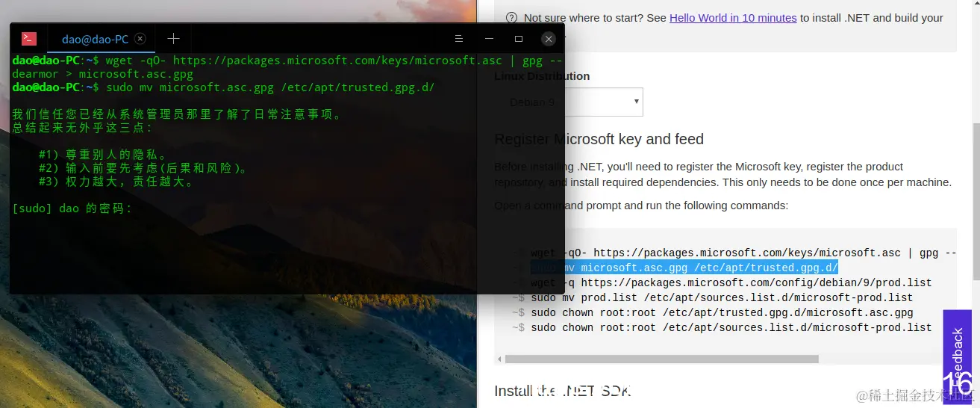The image size is (980, 408).
Task: Click chown sources.list.d/microsoft-prod.list command line
Action: click(731, 327)
